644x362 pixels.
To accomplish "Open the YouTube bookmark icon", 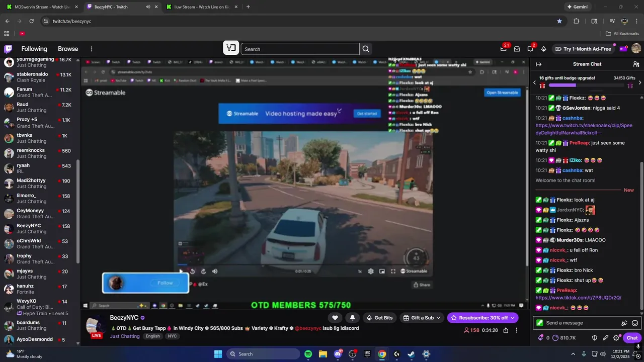I will pos(22,34).
